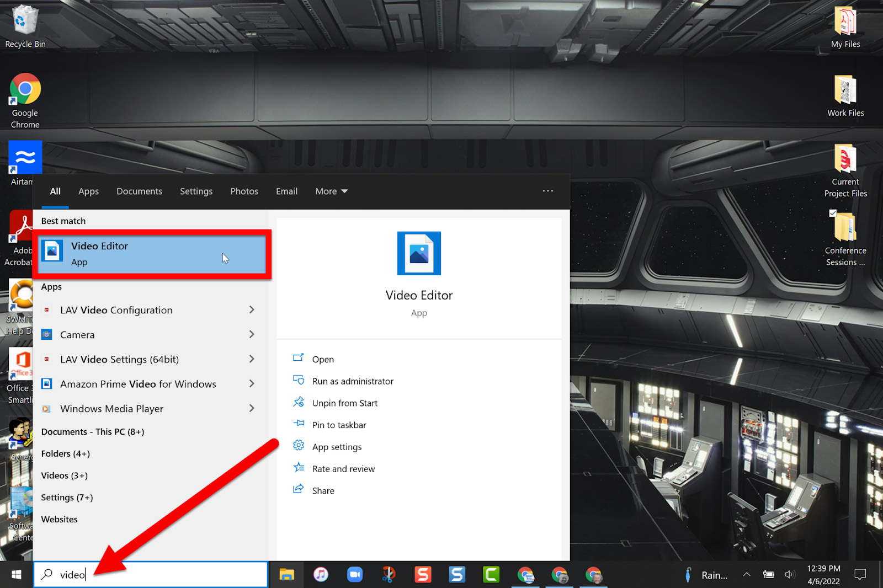This screenshot has width=883, height=588.
Task: Open the 'Websites' results category
Action: pos(60,520)
